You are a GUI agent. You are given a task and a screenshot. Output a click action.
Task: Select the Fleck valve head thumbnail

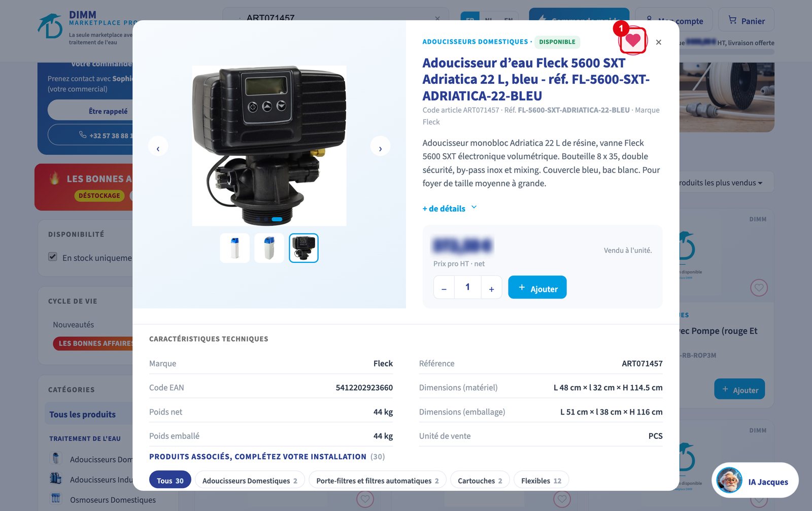coord(303,248)
